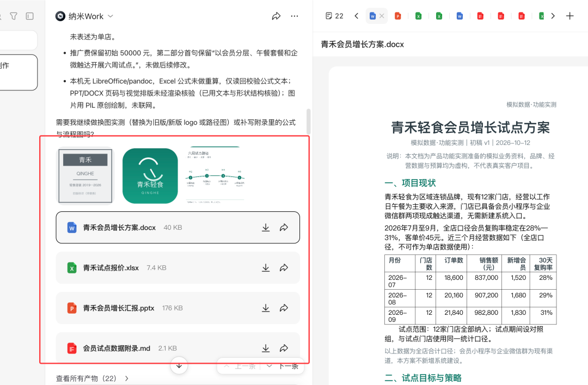This screenshot has width=588, height=385.
Task: Download 青禾会员增长方案.docx
Action: 266,228
